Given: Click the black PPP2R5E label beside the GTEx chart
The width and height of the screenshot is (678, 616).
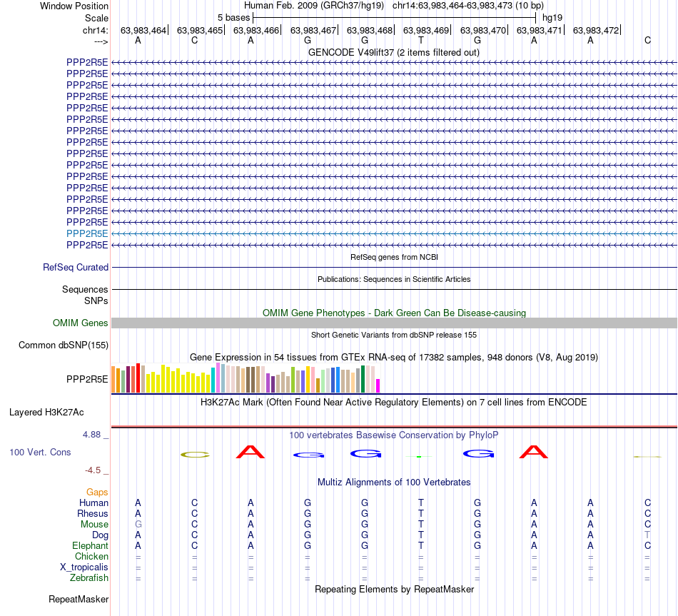Looking at the screenshot, I should point(87,379).
